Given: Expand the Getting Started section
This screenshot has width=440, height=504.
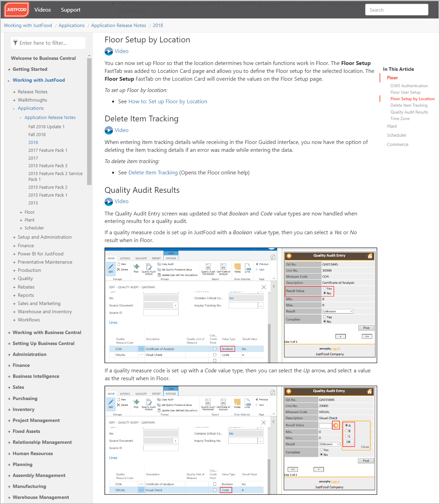Looking at the screenshot, I should click(x=9, y=69).
